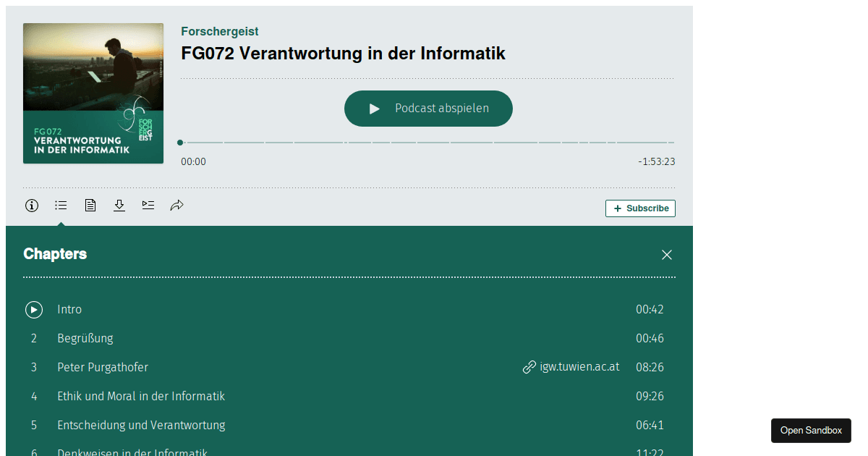This screenshot has width=868, height=456.
Task: Toggle the remaining time display -1:53:23
Action: coord(656,161)
